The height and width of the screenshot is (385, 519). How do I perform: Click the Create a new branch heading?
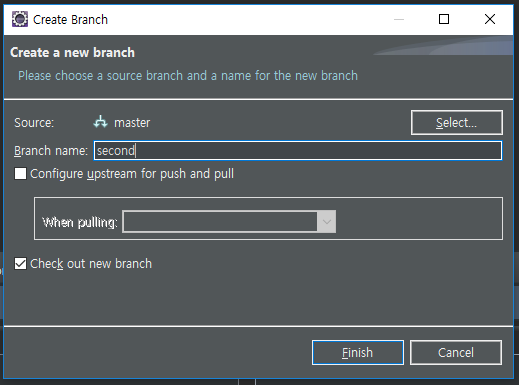point(72,53)
